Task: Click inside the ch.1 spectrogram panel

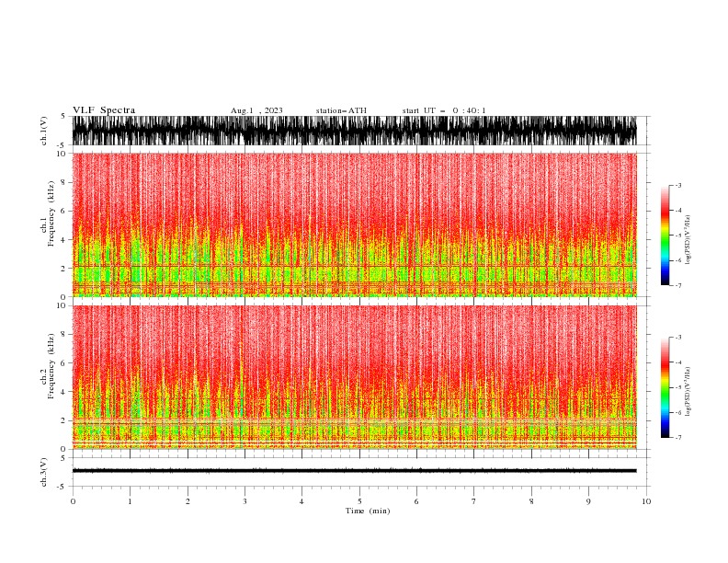Action: [354, 224]
